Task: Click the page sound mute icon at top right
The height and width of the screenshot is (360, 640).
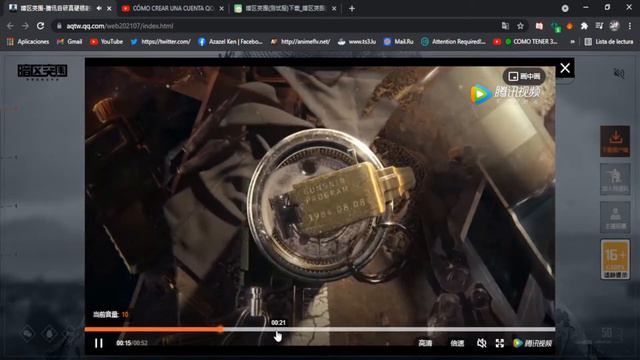Action: 619,73
